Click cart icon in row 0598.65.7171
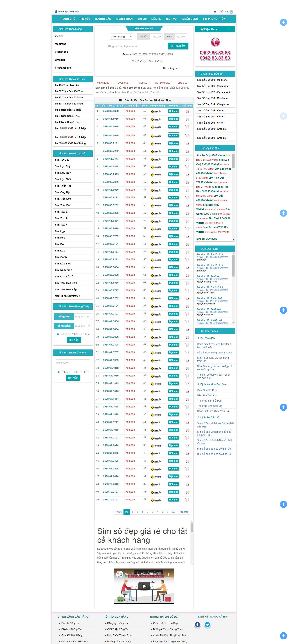 pos(187,144)
